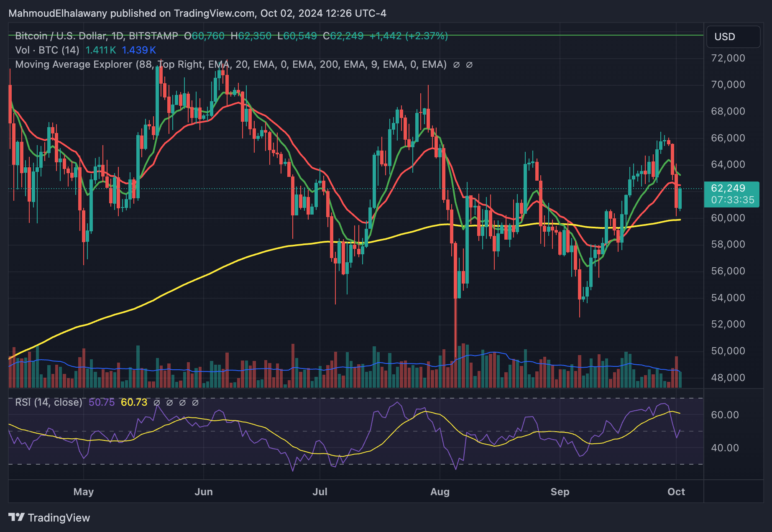The height and width of the screenshot is (532, 772).
Task: Click the Oct label on time axis
Action: (676, 491)
